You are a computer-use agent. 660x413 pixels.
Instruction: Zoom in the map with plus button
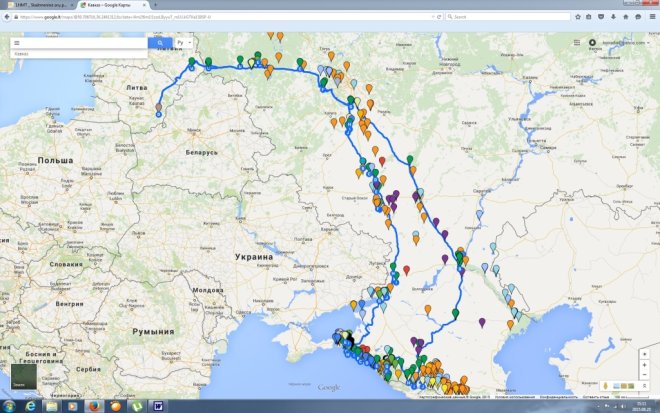click(x=644, y=365)
